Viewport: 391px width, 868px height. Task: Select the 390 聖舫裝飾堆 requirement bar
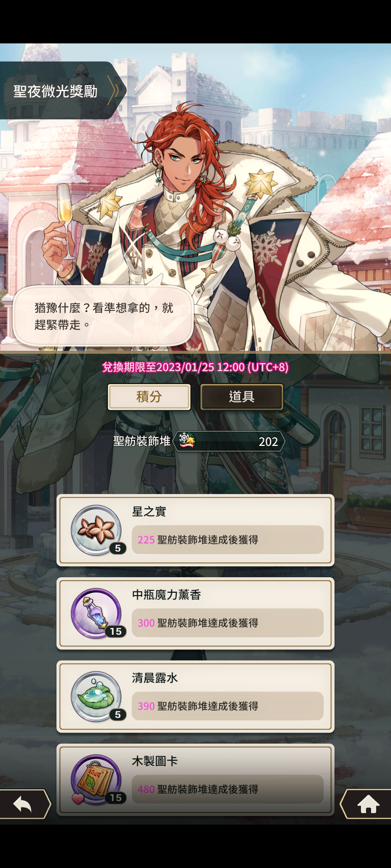coord(227,706)
